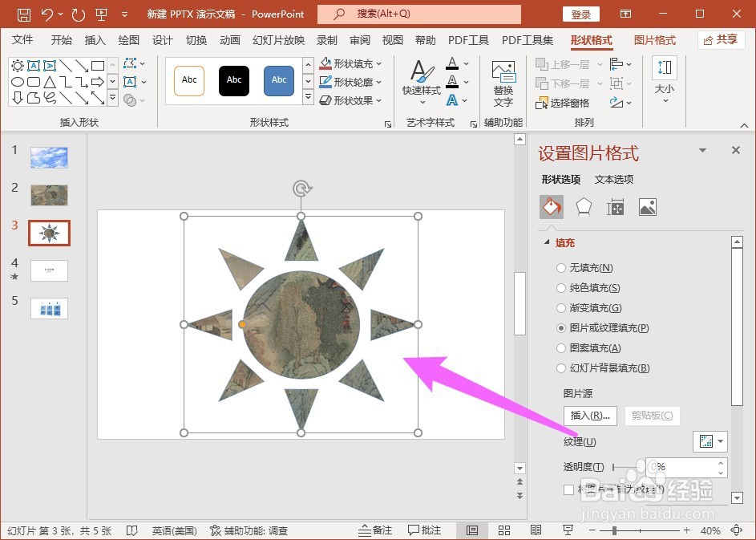756x540 pixels.
Task: Open the Size & Properties icon tab
Action: (x=615, y=208)
